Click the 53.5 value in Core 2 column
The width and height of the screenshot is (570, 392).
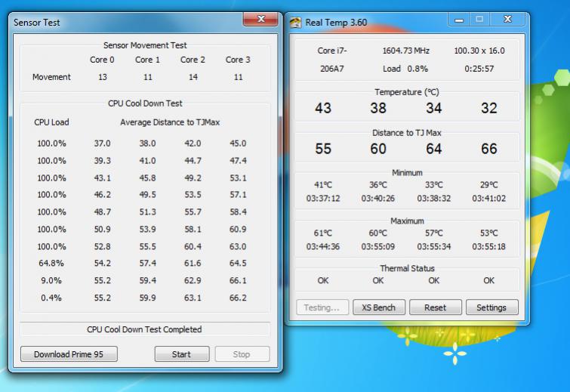point(193,195)
